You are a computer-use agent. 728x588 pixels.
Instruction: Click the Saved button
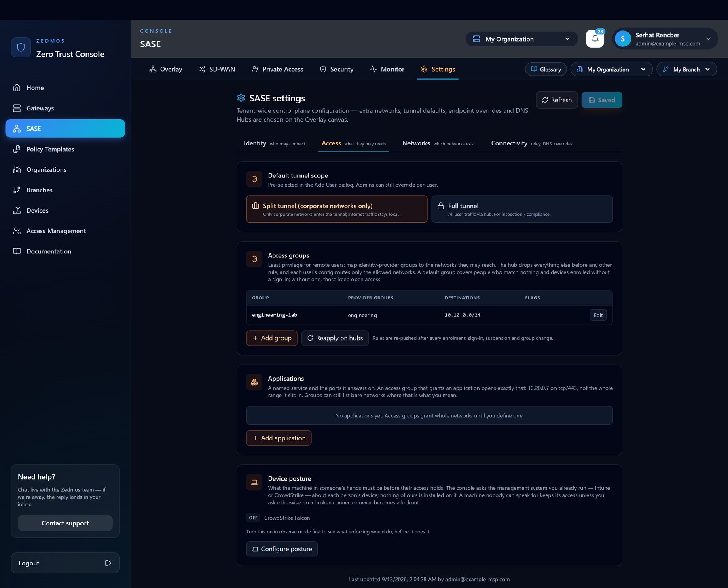[x=601, y=100]
